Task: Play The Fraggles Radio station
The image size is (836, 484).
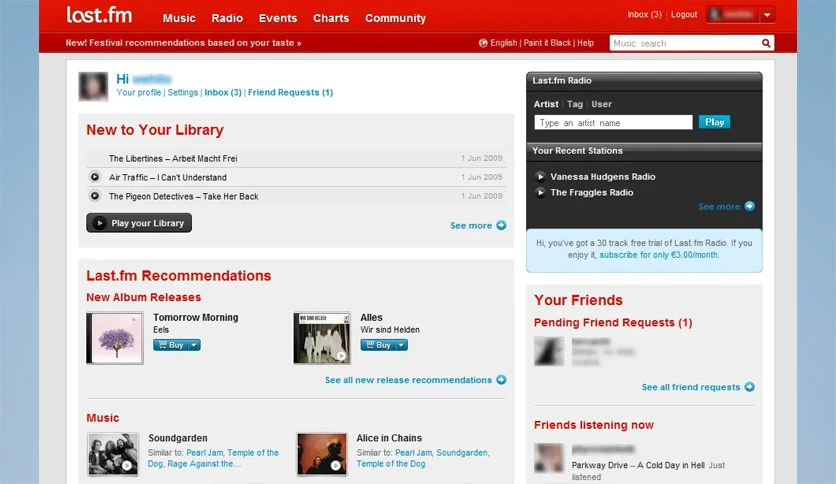Action: [x=540, y=192]
